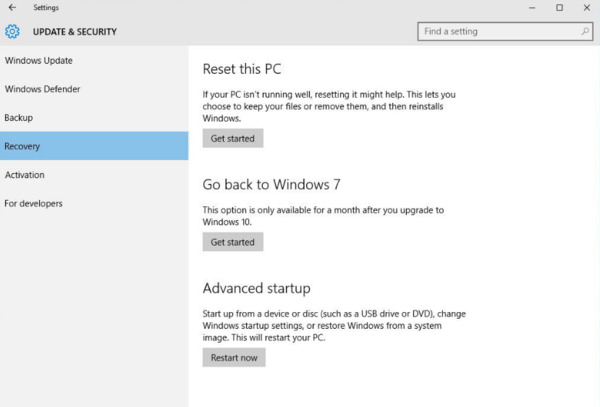
Task: Open Windows Defender section
Action: [x=94, y=89]
